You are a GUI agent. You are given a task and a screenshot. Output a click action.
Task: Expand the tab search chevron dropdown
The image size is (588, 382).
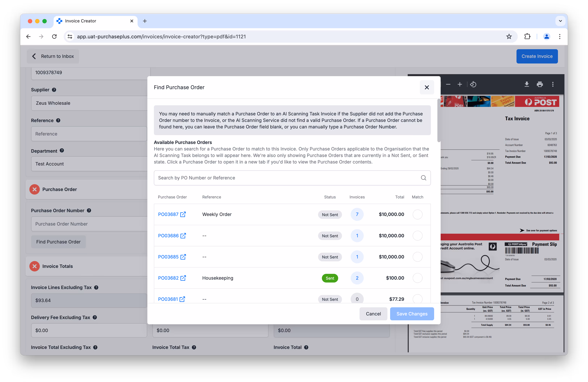pos(560,21)
